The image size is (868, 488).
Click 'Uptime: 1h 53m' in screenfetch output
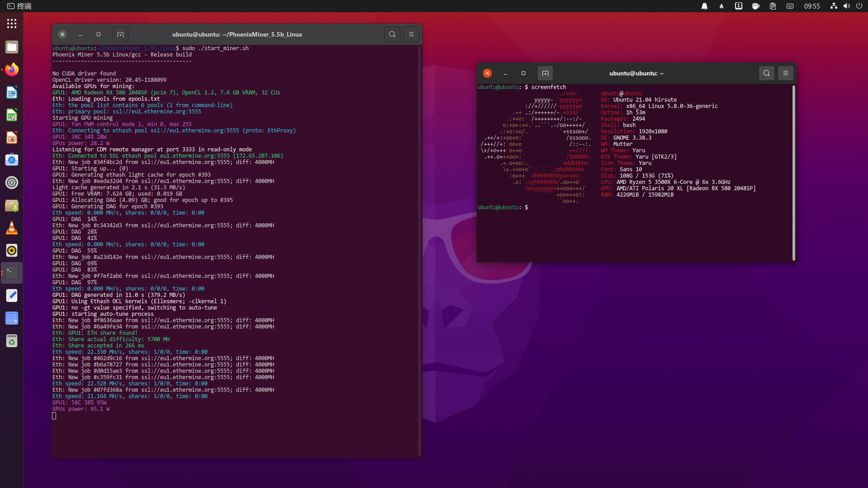click(623, 113)
